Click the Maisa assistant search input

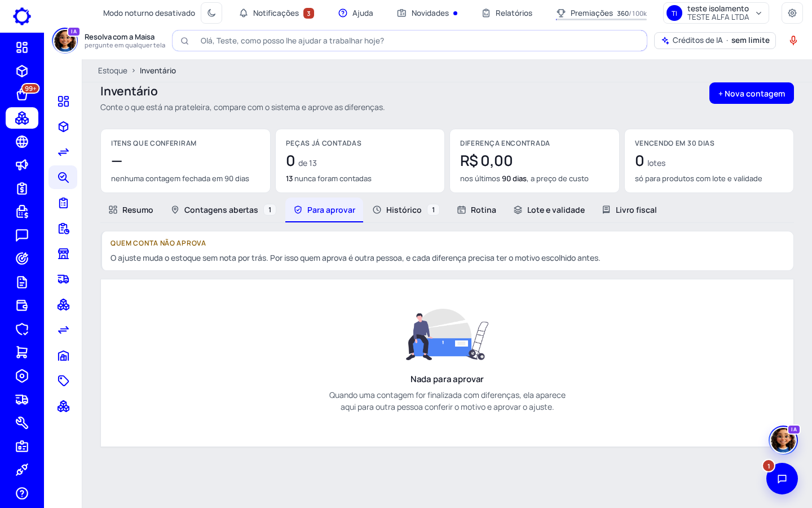coord(409,41)
